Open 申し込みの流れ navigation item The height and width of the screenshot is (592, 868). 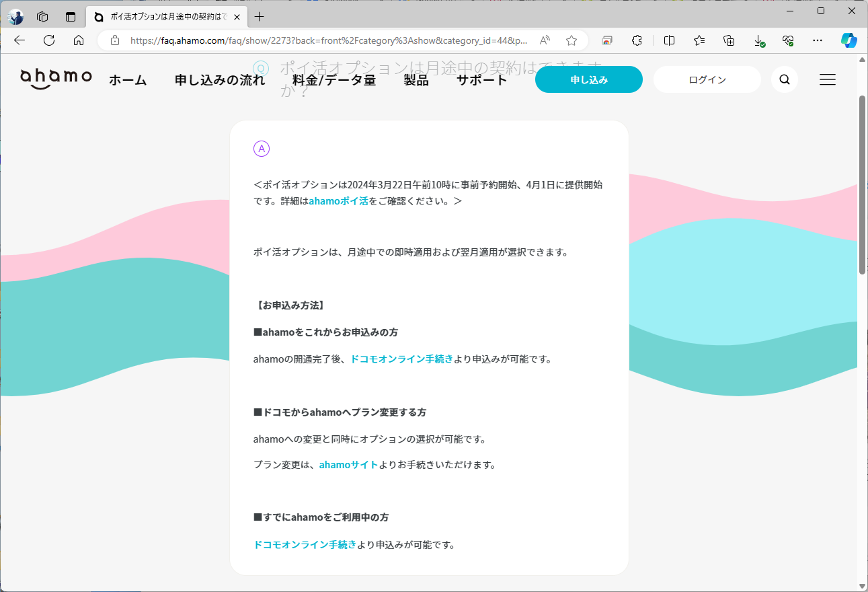click(x=220, y=80)
